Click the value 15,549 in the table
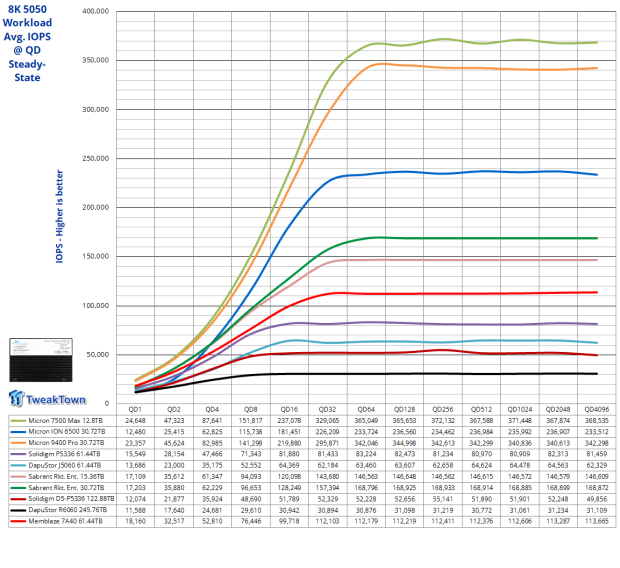Screen dimensions: 620x568 [x=135, y=454]
